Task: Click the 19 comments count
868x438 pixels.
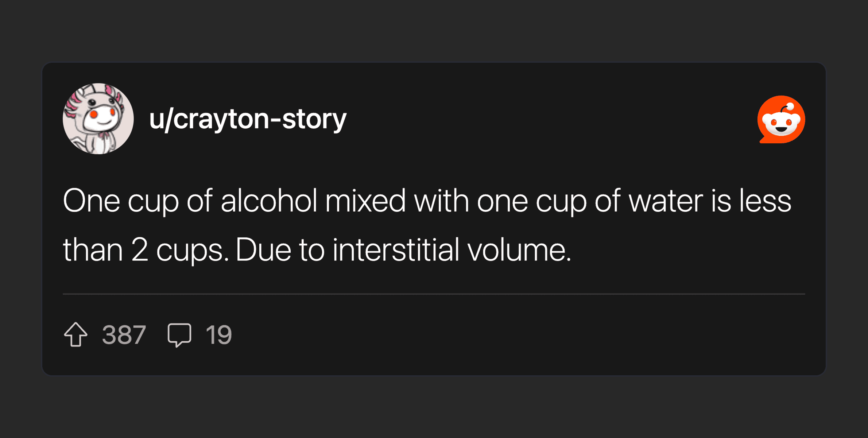Action: tap(218, 335)
